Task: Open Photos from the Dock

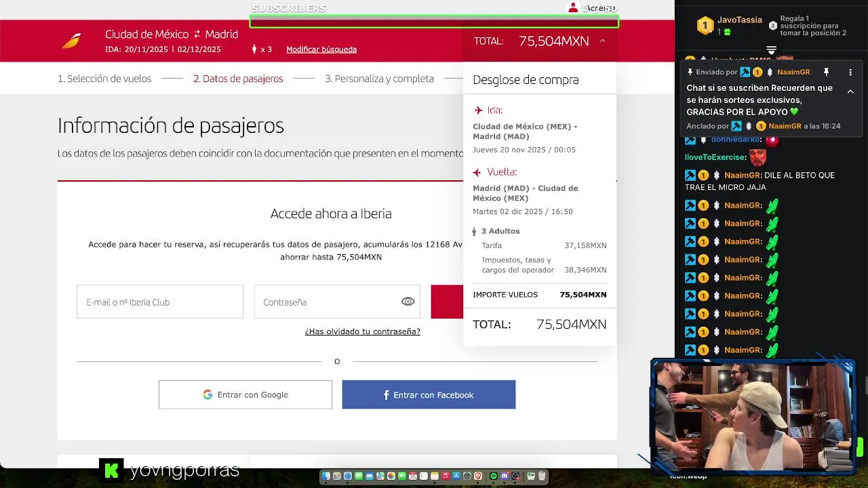Action: [391, 476]
